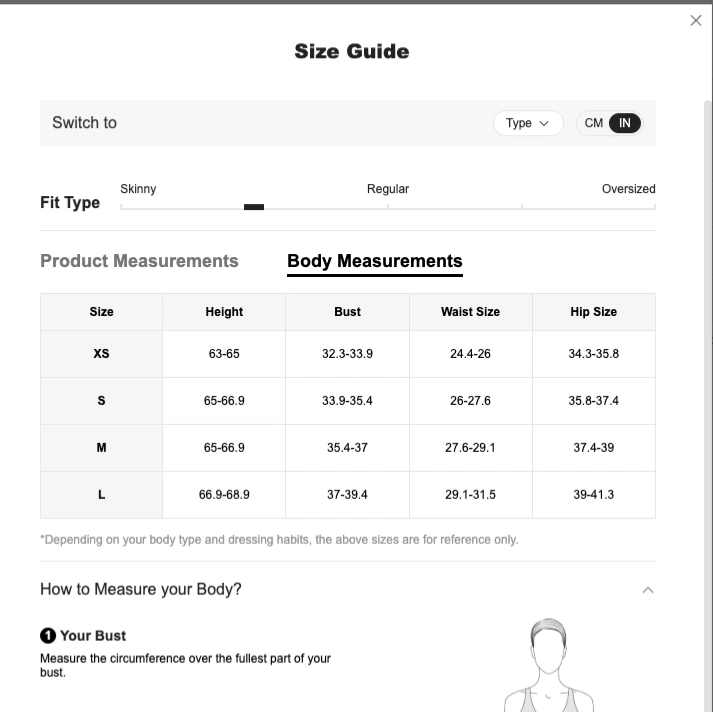Click the dialog vertical scrollbar
The width and height of the screenshot is (713, 712).
coord(708,405)
